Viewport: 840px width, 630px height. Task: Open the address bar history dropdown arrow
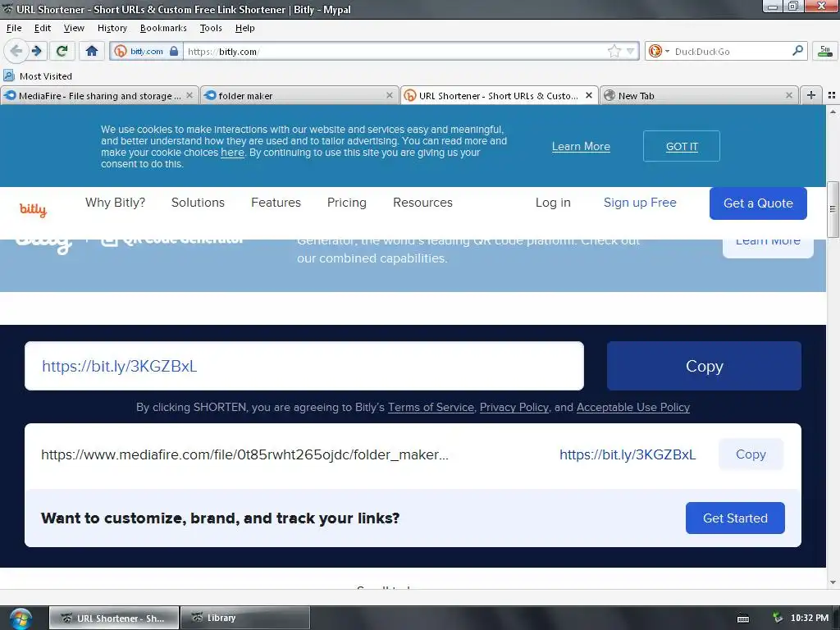pyautogui.click(x=631, y=52)
